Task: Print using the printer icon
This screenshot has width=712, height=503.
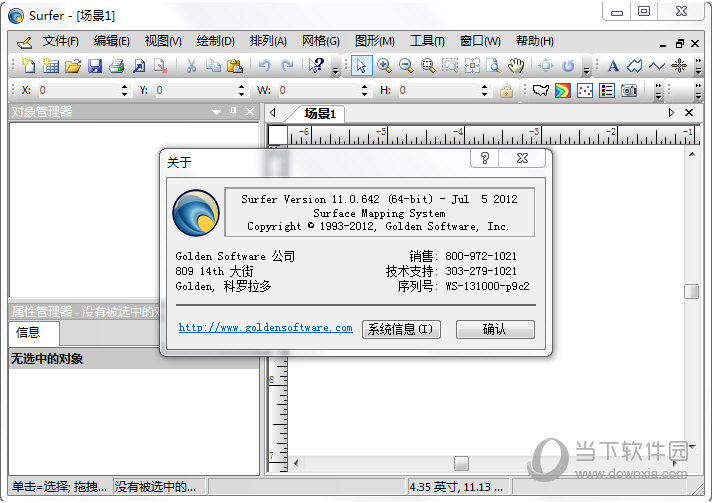Action: pyautogui.click(x=117, y=66)
